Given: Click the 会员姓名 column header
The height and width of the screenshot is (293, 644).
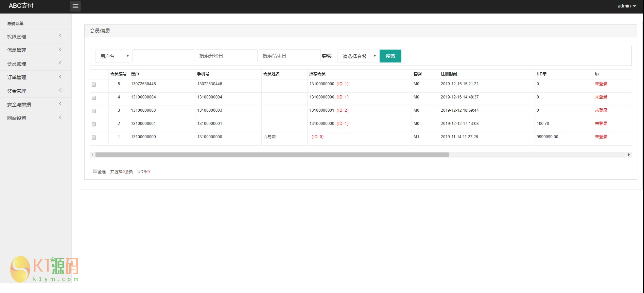Looking at the screenshot, I should pyautogui.click(x=272, y=74).
